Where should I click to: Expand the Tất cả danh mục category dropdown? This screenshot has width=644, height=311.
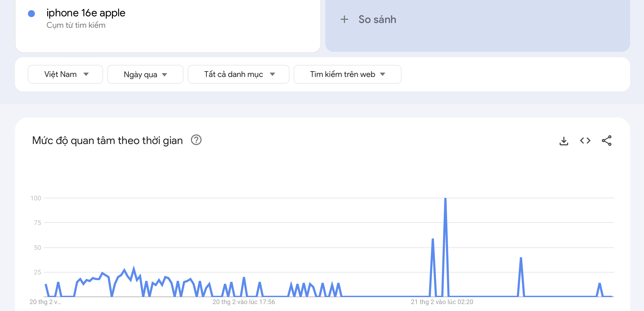click(x=238, y=74)
